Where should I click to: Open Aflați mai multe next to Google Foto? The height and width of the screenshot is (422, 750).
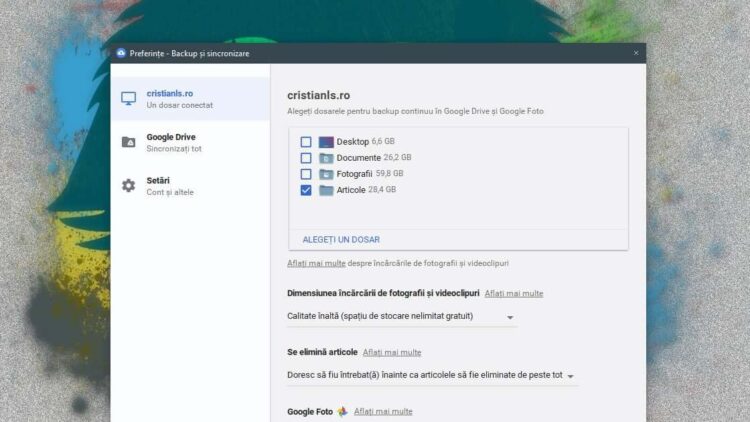[383, 411]
